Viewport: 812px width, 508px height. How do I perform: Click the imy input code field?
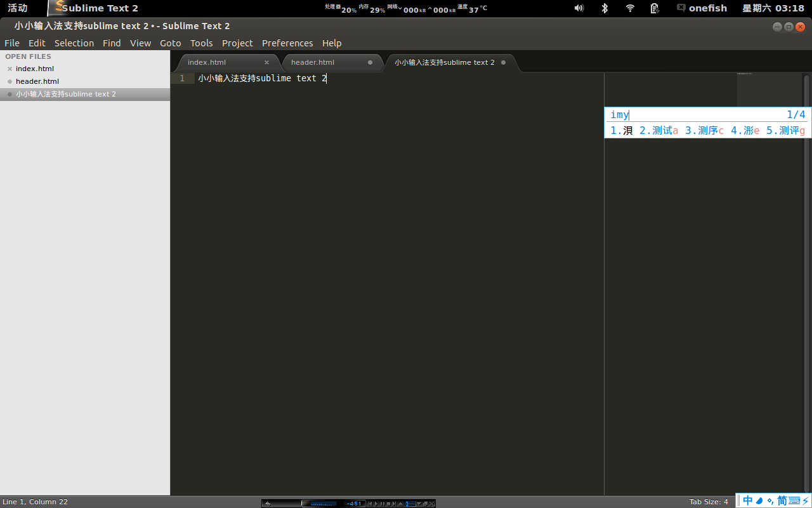(x=620, y=115)
